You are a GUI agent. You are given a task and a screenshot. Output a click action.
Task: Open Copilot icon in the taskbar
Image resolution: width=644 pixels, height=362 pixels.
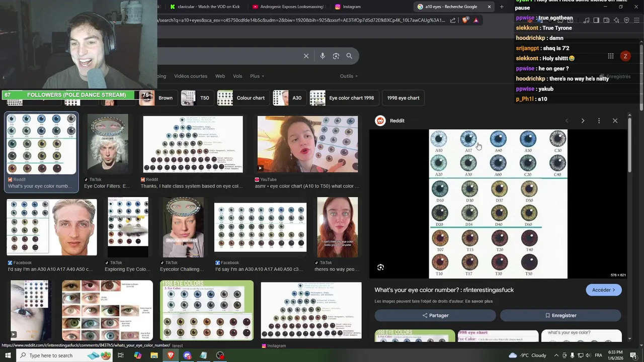click(138, 355)
